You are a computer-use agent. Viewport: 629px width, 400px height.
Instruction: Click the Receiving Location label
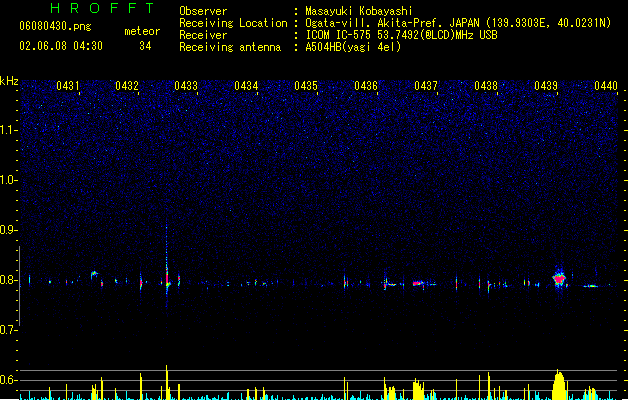[x=233, y=23]
